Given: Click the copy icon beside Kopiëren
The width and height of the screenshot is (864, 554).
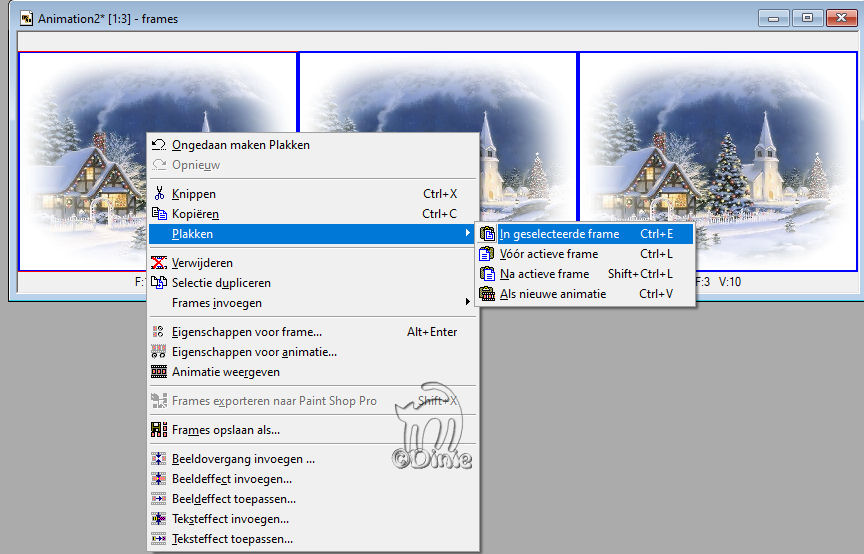Looking at the screenshot, I should (x=158, y=214).
